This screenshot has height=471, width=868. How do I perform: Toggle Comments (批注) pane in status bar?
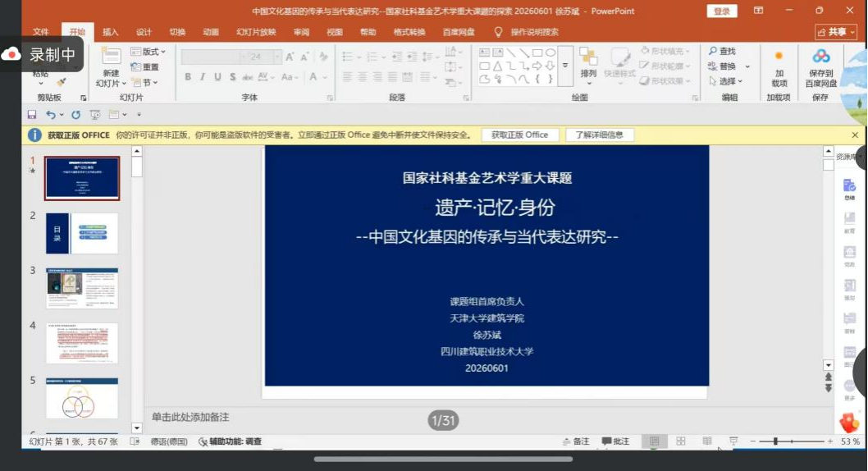(x=615, y=441)
